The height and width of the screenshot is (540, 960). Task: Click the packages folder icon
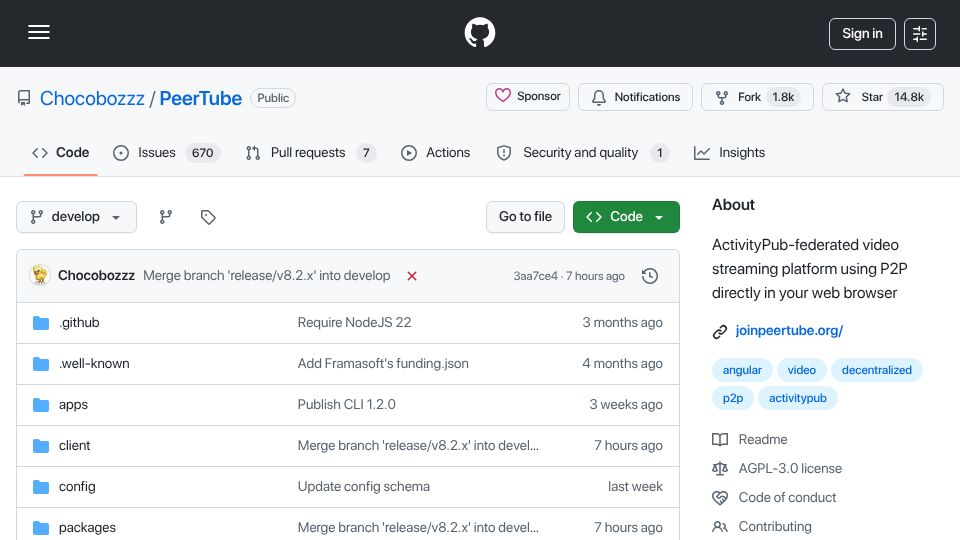point(41,528)
